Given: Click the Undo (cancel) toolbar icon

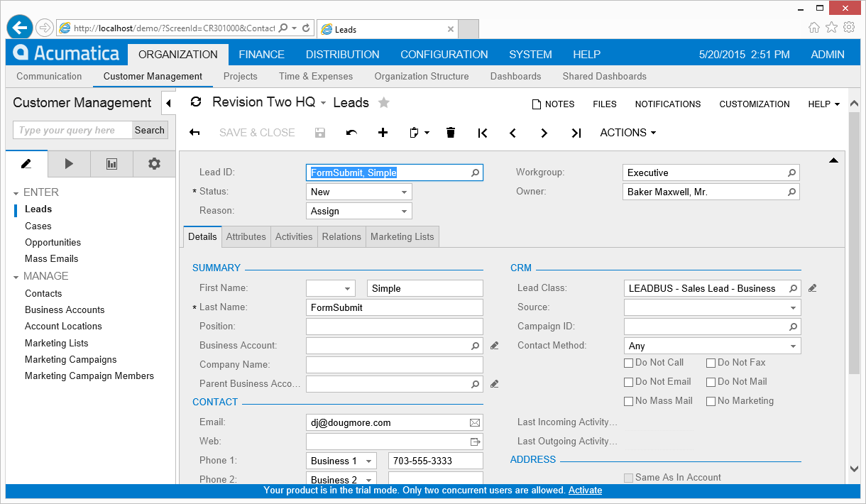Looking at the screenshot, I should point(351,133).
